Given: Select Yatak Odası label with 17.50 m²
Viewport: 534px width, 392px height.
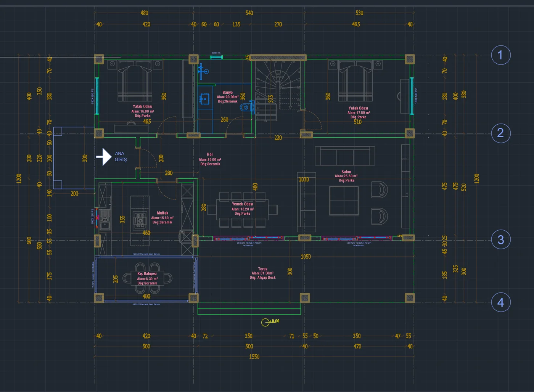Looking at the screenshot, I should point(359,112).
